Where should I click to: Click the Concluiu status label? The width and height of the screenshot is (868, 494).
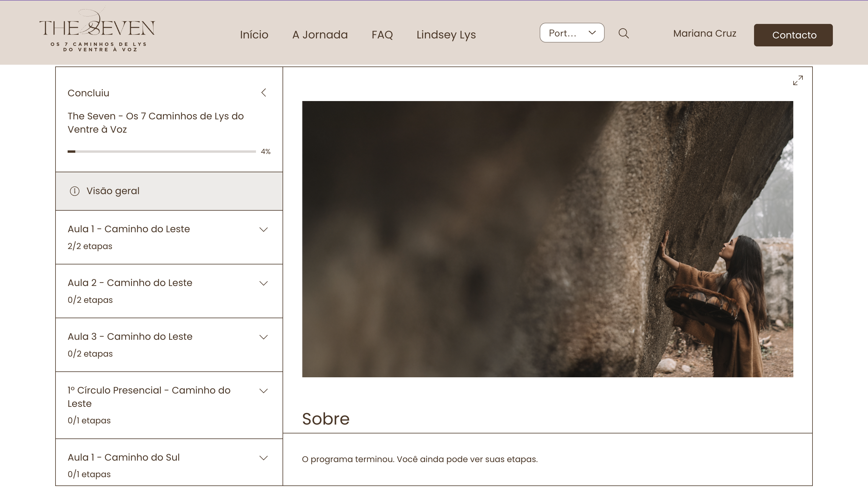tap(89, 93)
